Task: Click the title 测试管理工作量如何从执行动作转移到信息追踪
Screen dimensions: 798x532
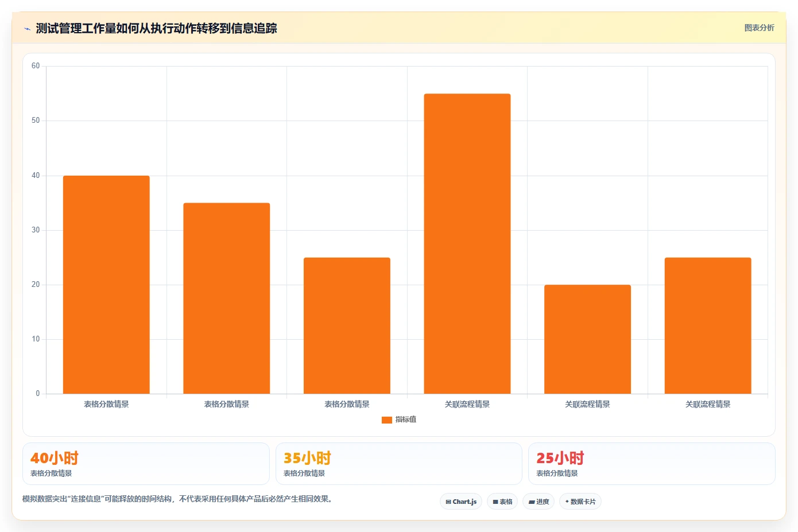Action: click(x=156, y=28)
